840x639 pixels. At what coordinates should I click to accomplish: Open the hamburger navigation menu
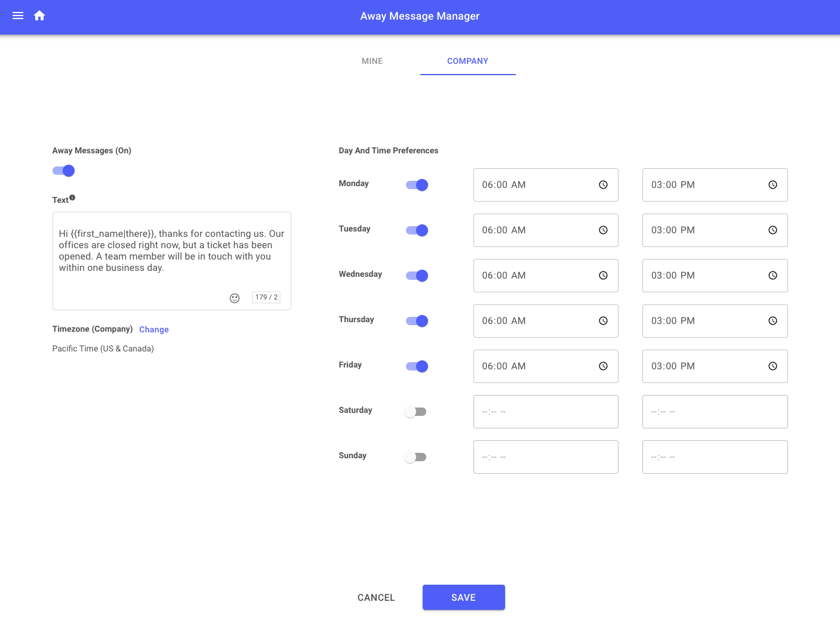coord(18,16)
